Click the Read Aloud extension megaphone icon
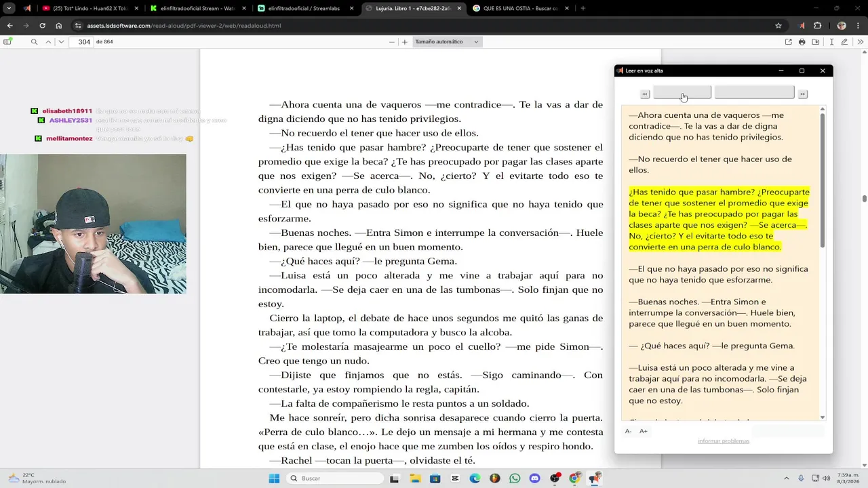 [x=802, y=26]
